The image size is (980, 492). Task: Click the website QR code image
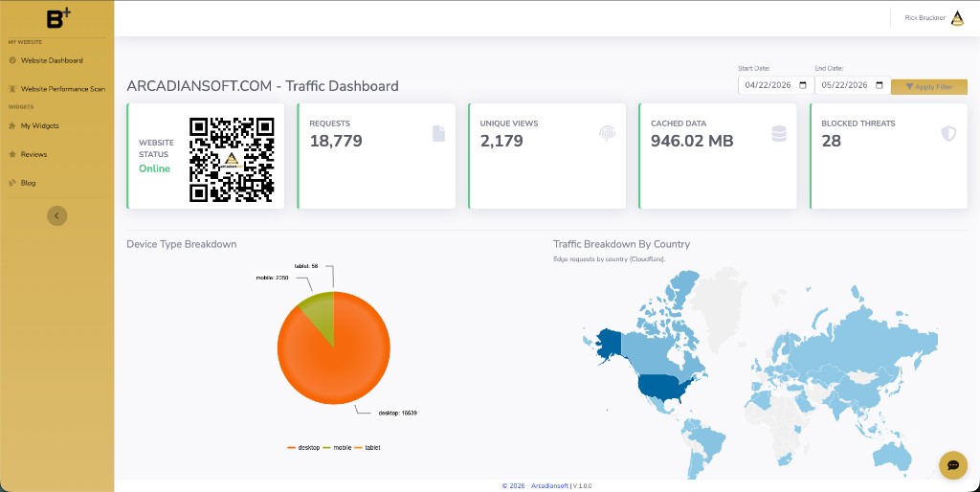coord(232,160)
